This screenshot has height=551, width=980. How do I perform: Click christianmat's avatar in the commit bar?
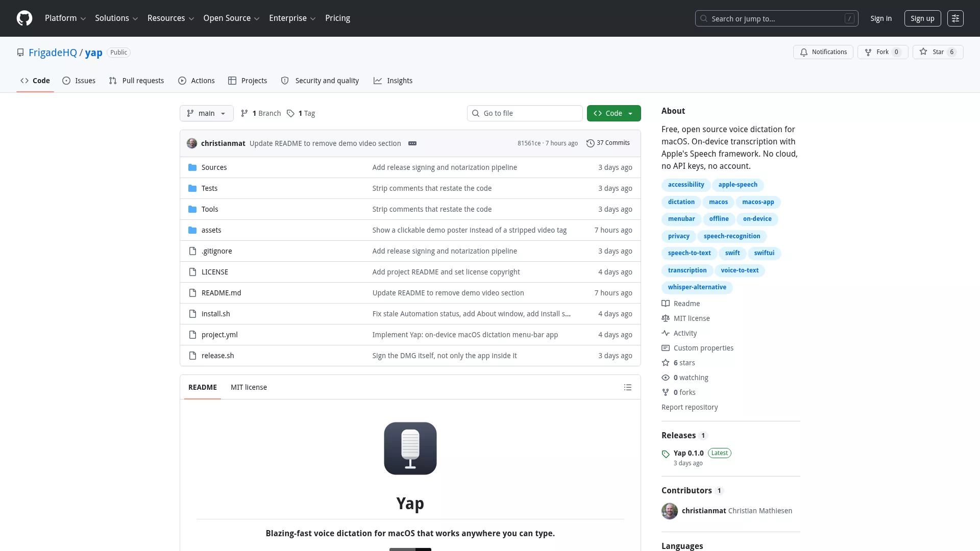[192, 143]
